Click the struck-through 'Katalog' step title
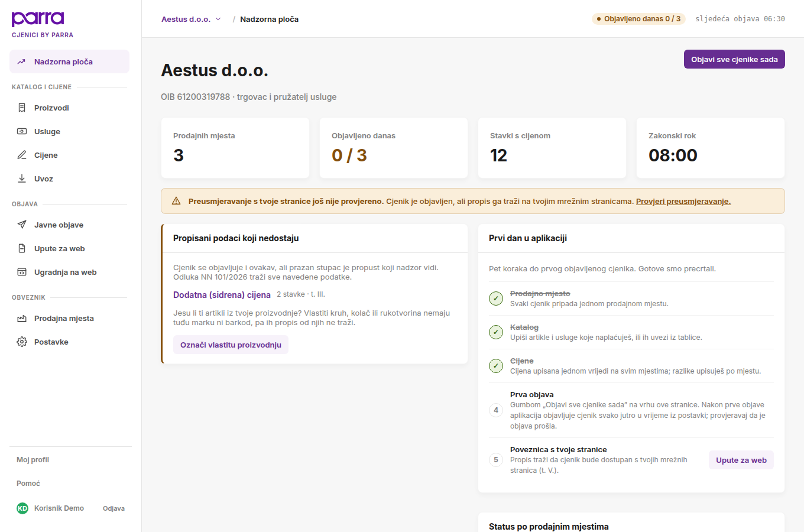 524,327
